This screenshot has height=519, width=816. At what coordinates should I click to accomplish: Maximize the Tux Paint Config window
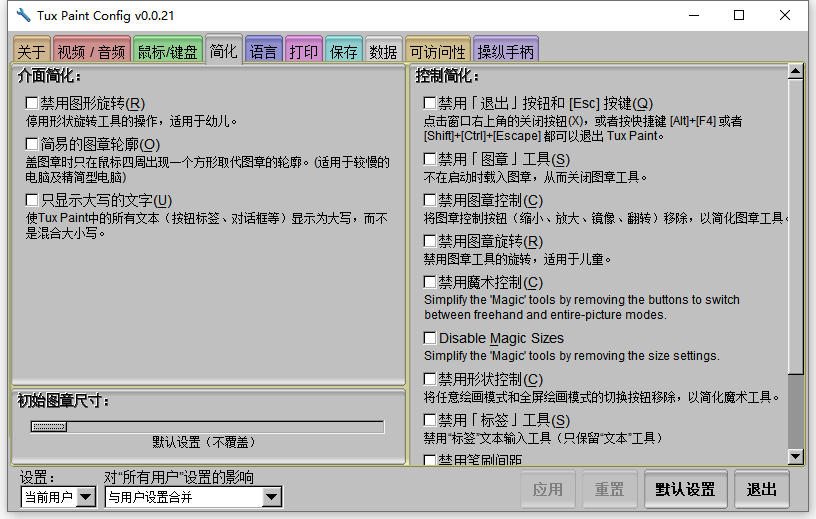click(739, 15)
